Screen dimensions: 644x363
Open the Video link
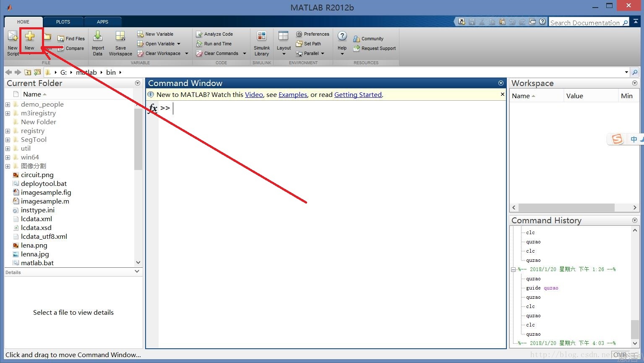point(254,94)
